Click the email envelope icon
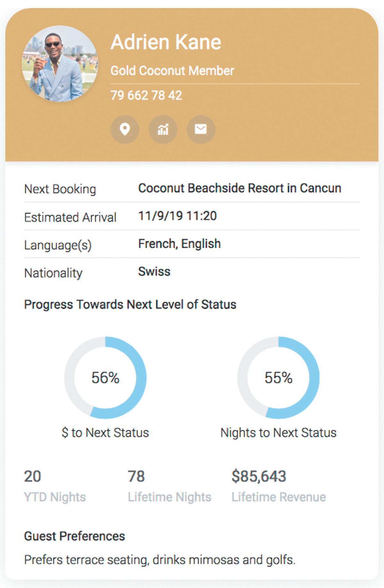Image resolution: width=384 pixels, height=588 pixels. tap(201, 129)
